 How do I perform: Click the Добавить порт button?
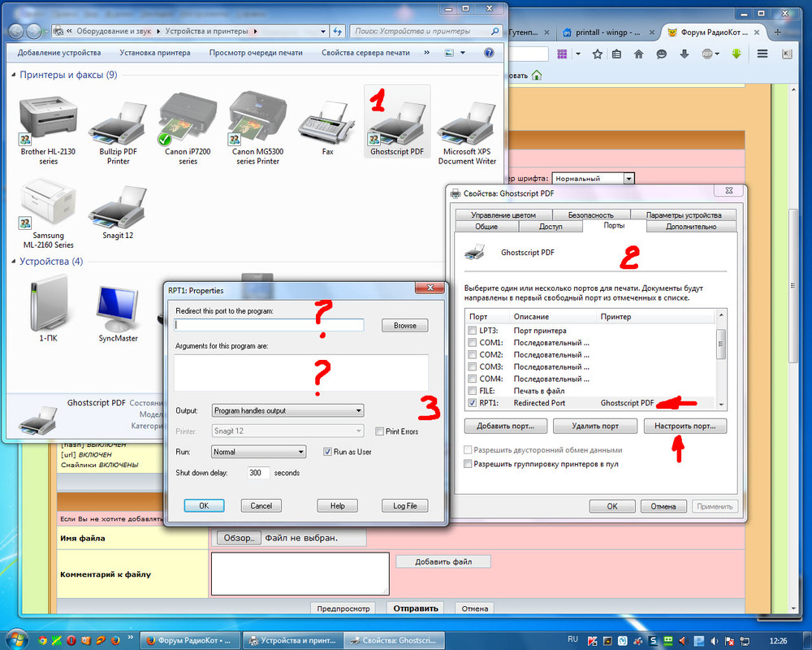click(505, 426)
